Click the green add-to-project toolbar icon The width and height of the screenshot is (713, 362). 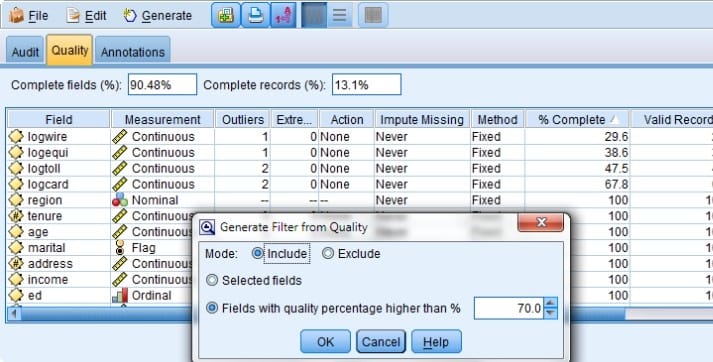[x=225, y=15]
